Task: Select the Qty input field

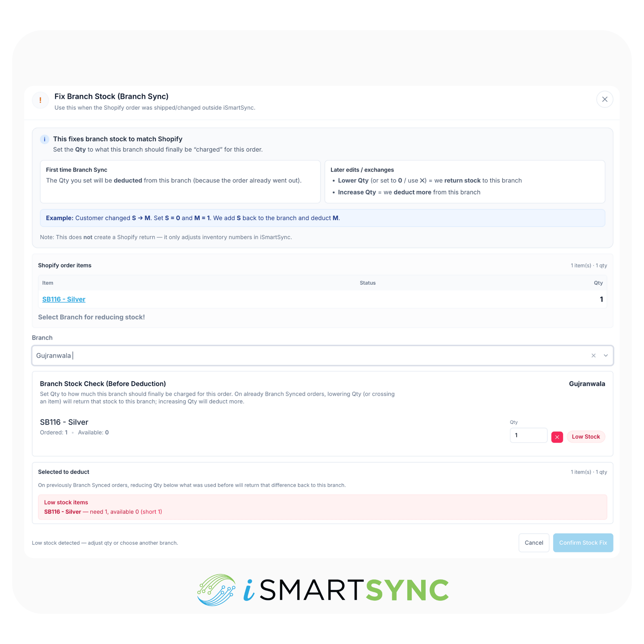Action: click(x=528, y=435)
